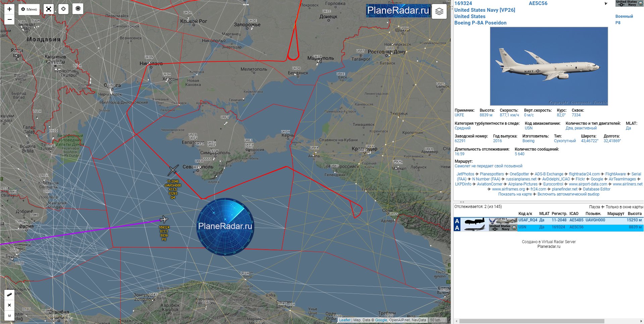Click the Boeing P-8A Poseidon model link
This screenshot has height=324, width=644.
(x=480, y=23)
